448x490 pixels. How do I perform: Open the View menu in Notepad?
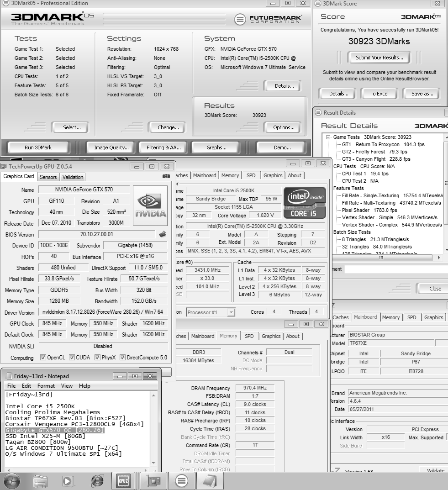67,386
